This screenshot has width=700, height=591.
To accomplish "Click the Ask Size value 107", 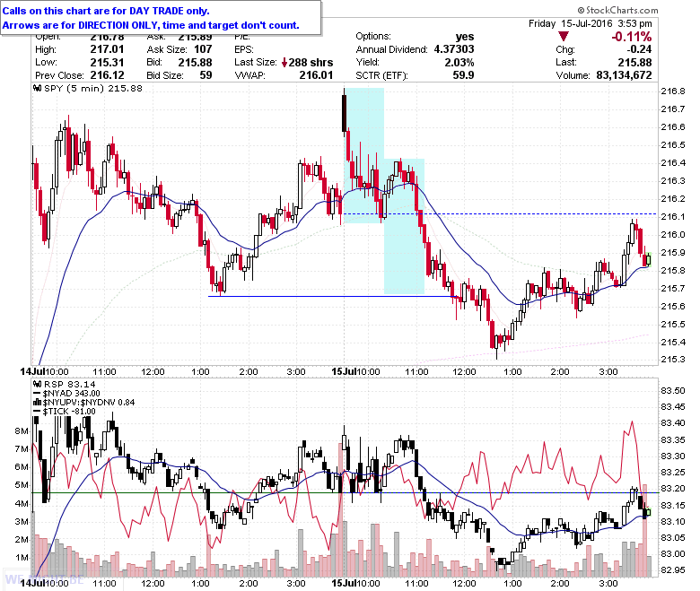I will [x=203, y=49].
